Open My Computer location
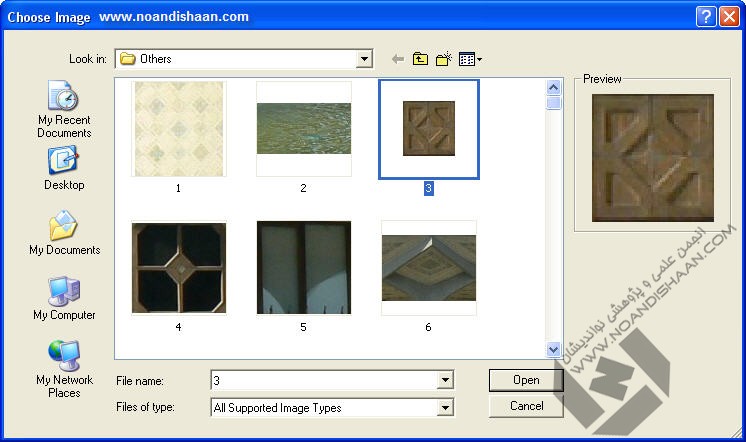Viewport: 746px width, 442px height. coord(64,297)
